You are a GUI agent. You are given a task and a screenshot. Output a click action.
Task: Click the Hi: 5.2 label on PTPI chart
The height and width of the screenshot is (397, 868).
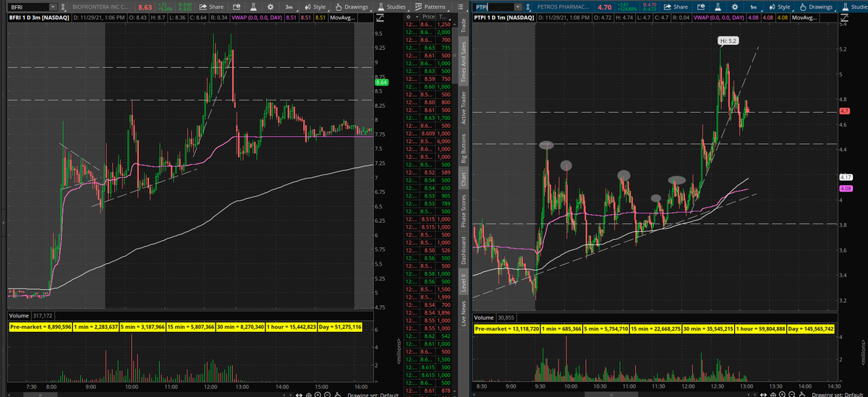click(728, 41)
